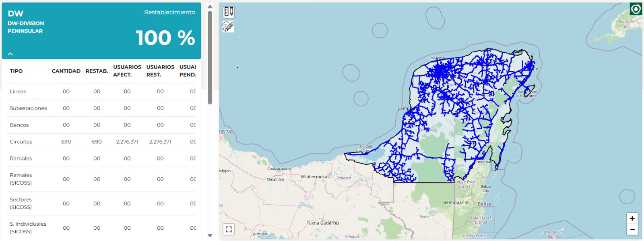644x241 pixels.
Task: Click the Sectores (SICOSS) row
Action: coord(21,204)
